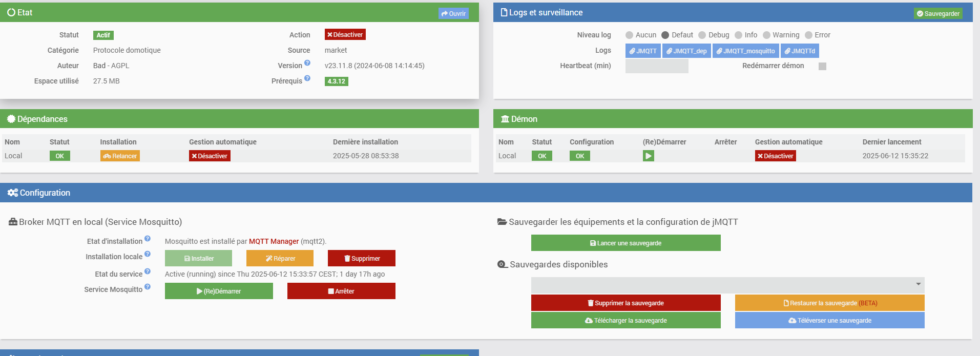980x356 pixels.
Task: Click the Configuration section header
Action: point(486,193)
